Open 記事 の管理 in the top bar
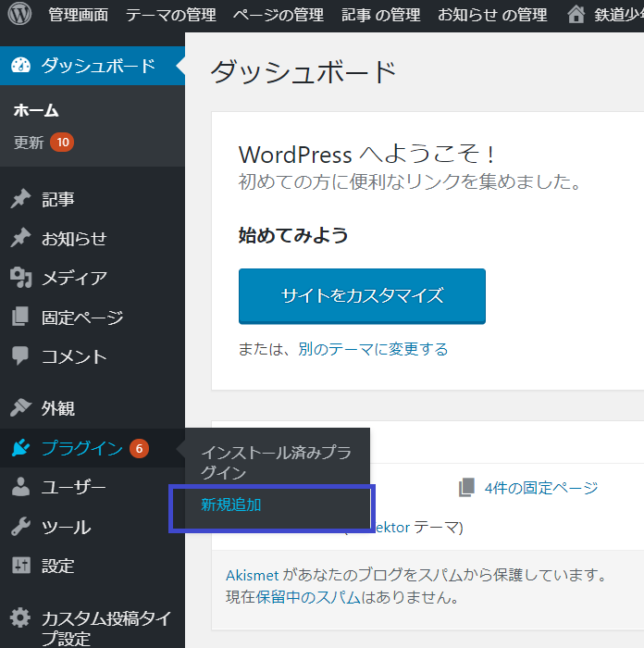This screenshot has height=648, width=644. click(381, 15)
